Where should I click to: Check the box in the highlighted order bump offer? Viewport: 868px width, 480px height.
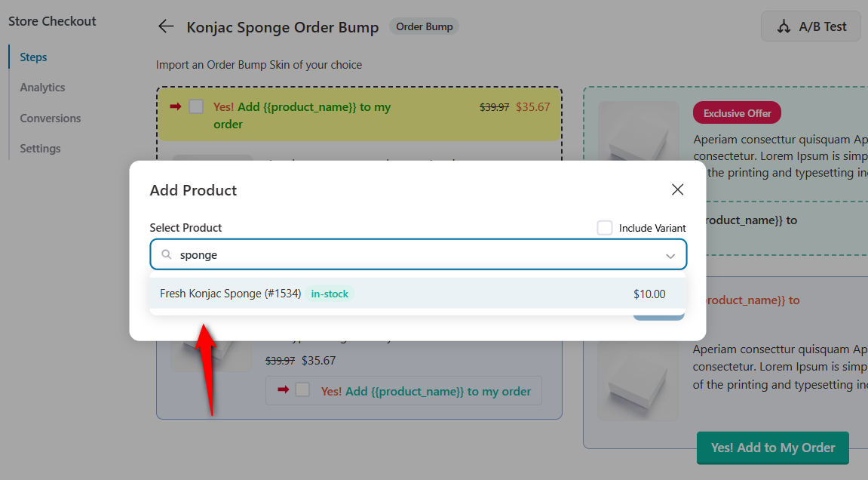point(196,106)
